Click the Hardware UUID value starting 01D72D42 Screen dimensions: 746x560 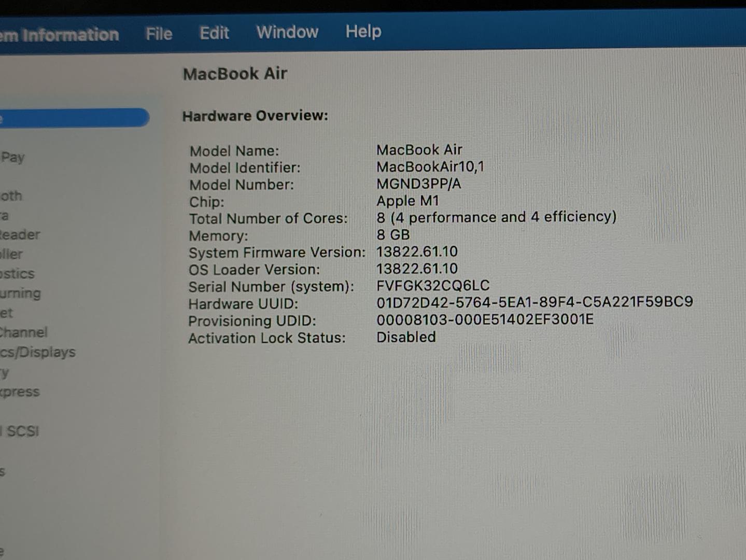[535, 302]
